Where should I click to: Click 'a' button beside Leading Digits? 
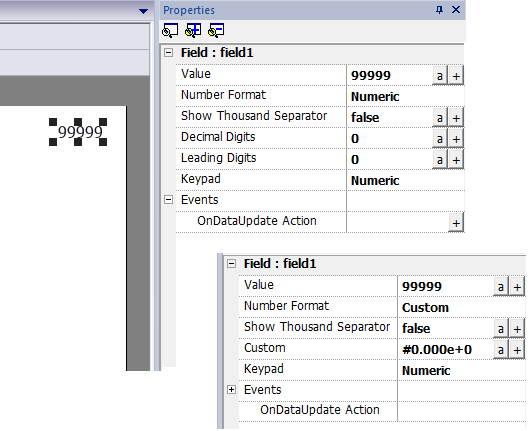pyautogui.click(x=440, y=160)
